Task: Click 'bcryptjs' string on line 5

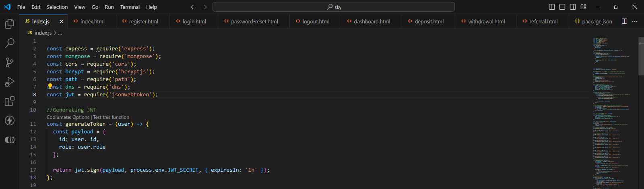Action: pyautogui.click(x=134, y=71)
